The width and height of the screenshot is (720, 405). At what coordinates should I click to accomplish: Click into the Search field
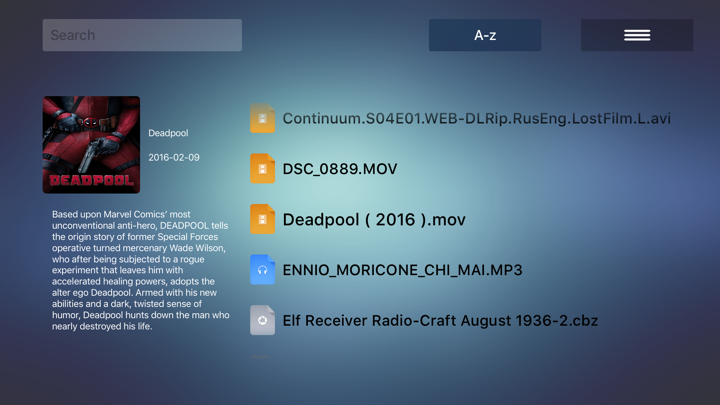pyautogui.click(x=142, y=35)
